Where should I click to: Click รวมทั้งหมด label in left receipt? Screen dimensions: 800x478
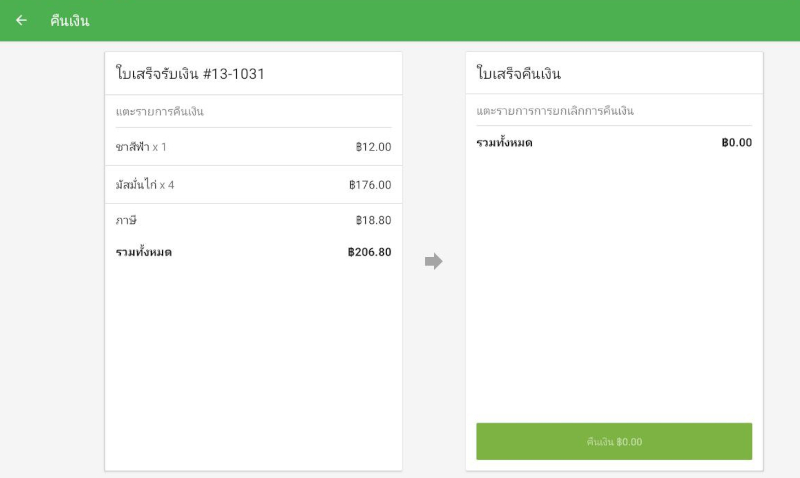144,252
